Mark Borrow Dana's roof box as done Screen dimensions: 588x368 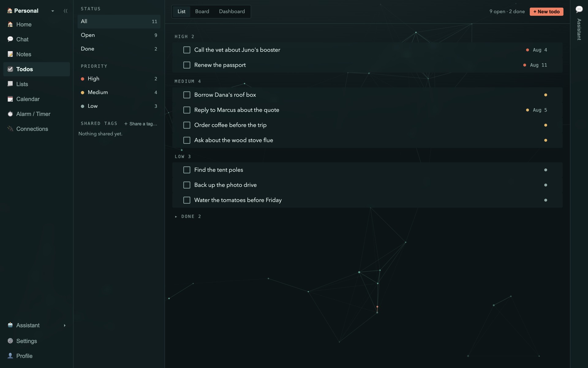[x=187, y=95]
